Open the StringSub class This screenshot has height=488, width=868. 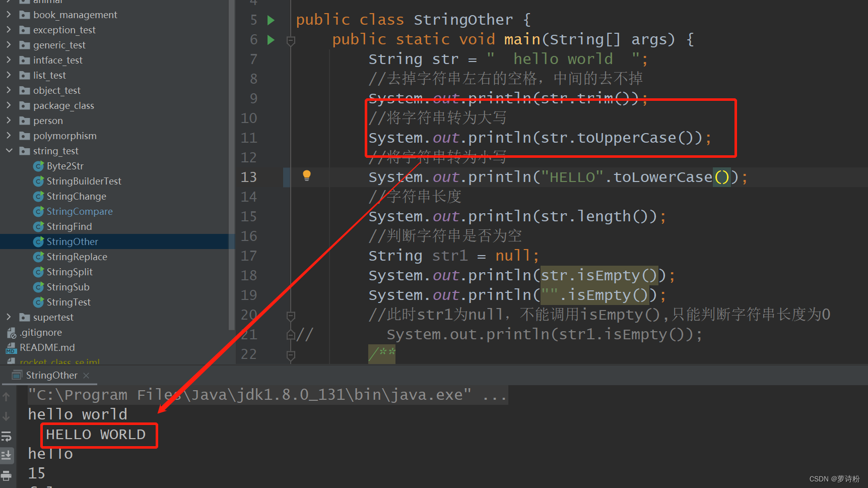tap(68, 287)
